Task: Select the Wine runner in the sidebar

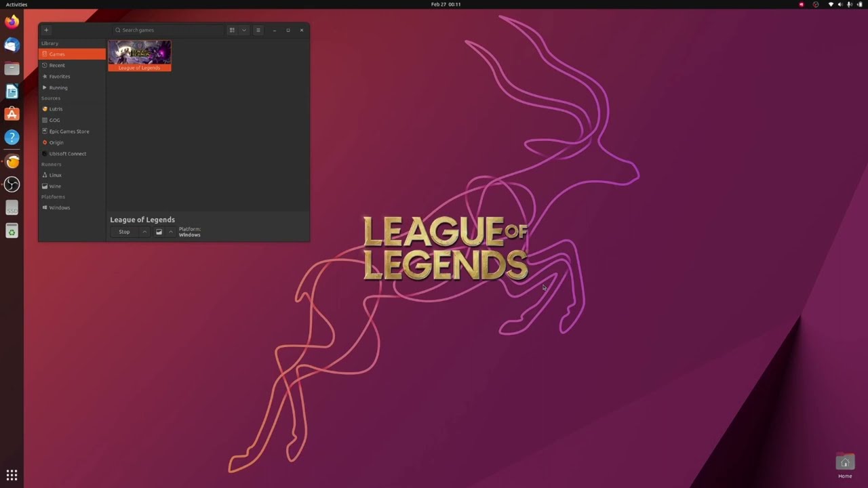Action: [54, 186]
